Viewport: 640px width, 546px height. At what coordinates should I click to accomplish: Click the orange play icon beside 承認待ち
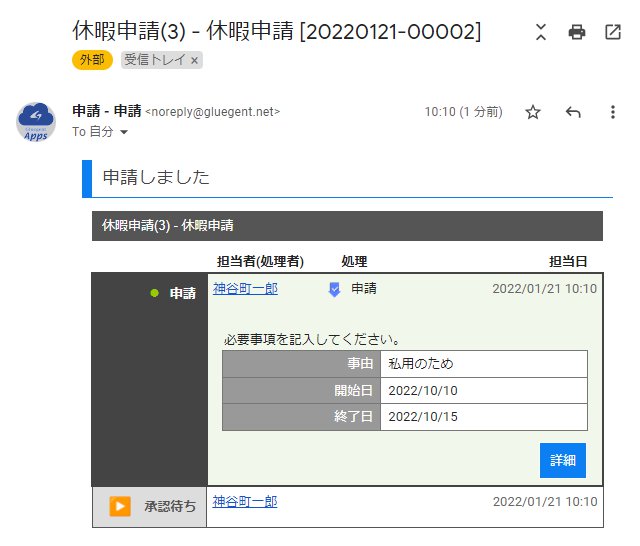pos(120,506)
